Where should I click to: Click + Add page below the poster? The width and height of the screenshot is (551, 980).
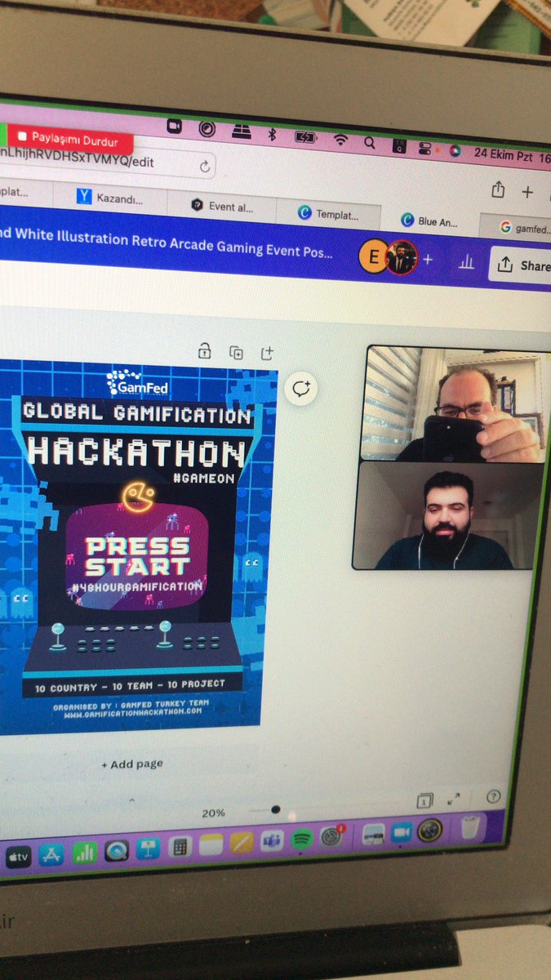coord(131,764)
